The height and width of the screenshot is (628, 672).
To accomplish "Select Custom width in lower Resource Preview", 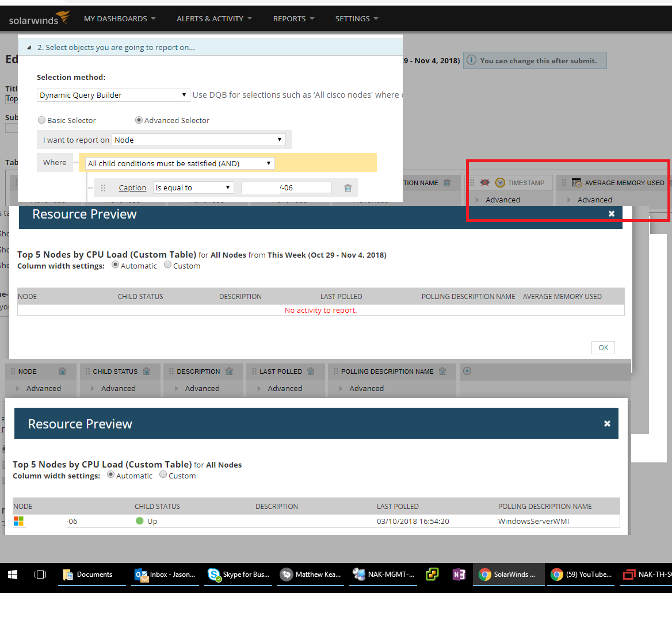I will point(163,474).
